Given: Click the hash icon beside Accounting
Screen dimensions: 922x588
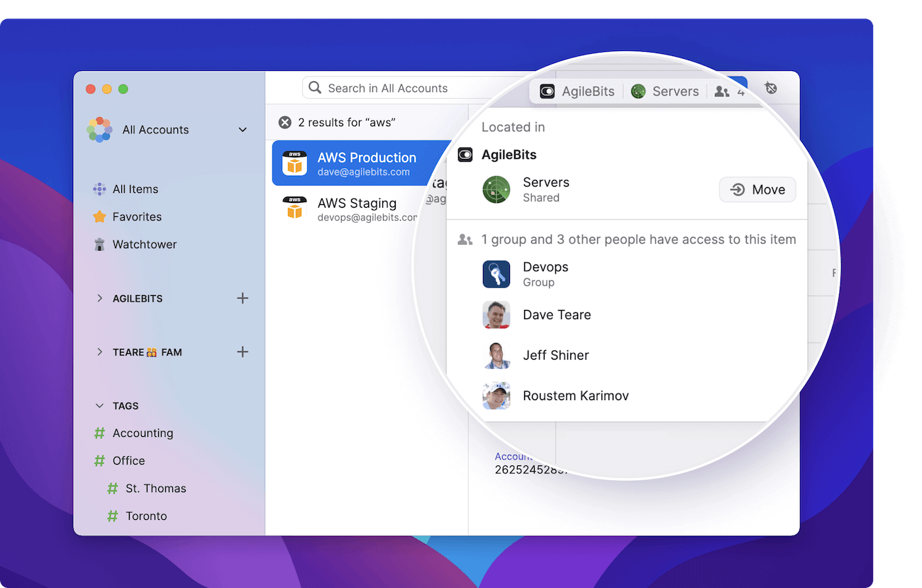Looking at the screenshot, I should coord(99,433).
